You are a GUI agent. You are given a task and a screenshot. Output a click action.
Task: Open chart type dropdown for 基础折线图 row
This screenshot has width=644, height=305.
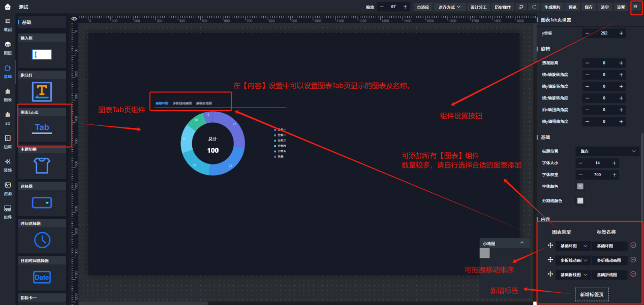coord(573,275)
